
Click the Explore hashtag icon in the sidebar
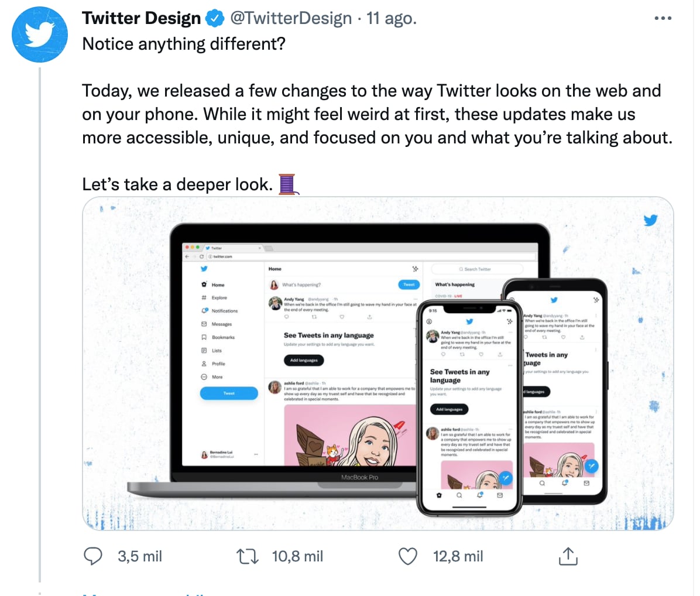203,297
